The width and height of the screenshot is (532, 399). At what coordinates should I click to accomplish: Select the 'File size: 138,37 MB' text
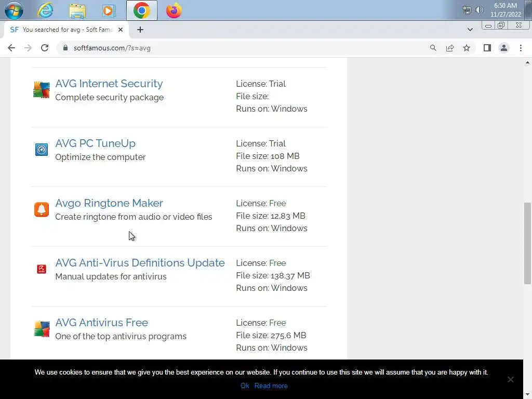click(273, 275)
